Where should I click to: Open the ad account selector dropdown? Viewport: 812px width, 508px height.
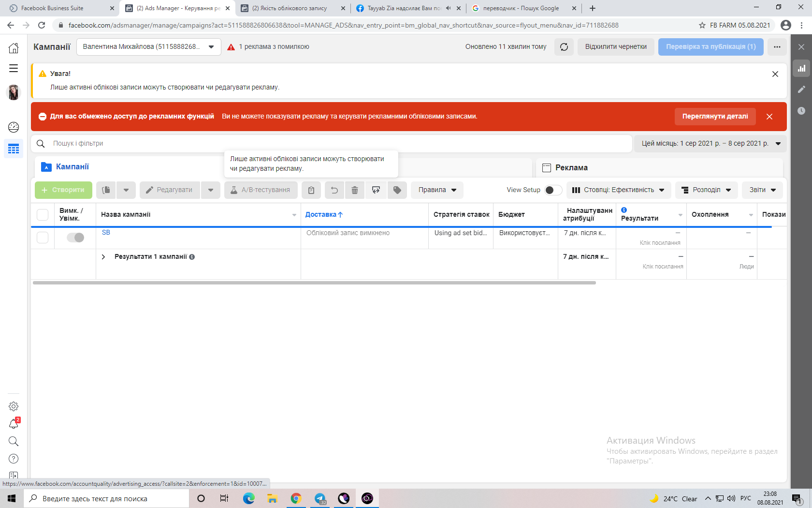click(149, 47)
